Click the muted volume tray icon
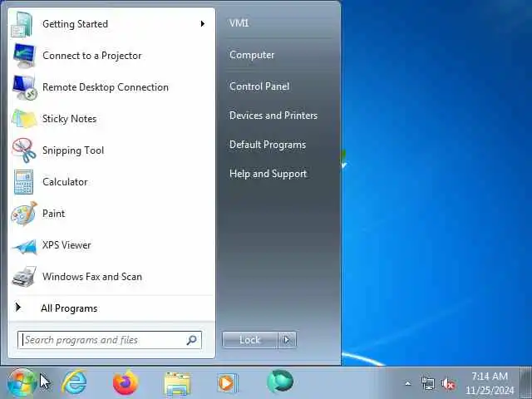The image size is (532, 399). click(x=448, y=384)
